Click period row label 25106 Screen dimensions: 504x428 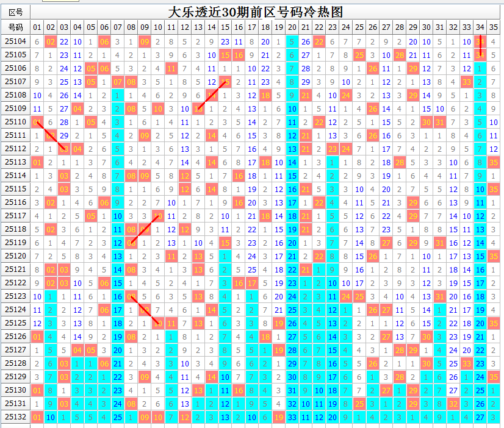15,68
